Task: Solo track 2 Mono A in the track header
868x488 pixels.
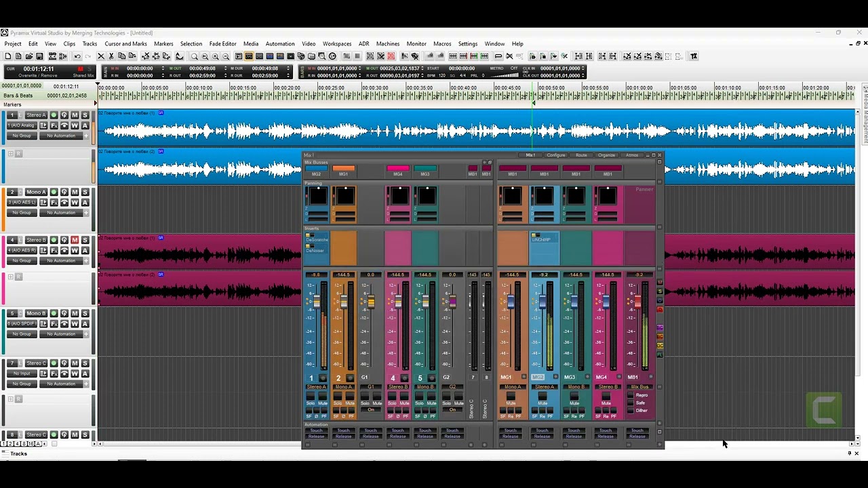Action: click(x=85, y=192)
